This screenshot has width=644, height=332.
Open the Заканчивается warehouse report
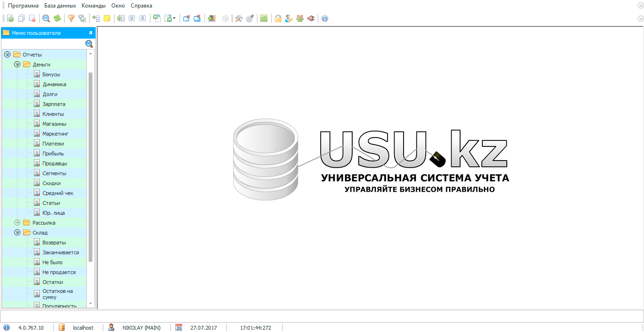(60, 252)
